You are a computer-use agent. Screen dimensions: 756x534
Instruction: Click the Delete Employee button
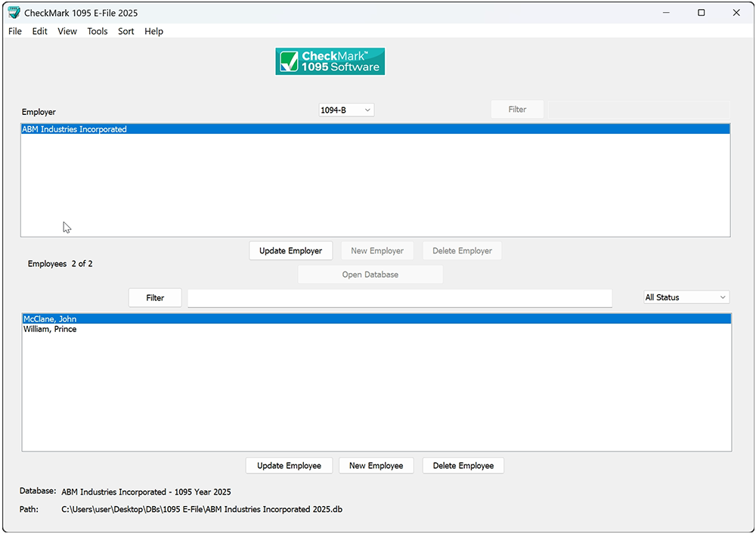tap(463, 465)
